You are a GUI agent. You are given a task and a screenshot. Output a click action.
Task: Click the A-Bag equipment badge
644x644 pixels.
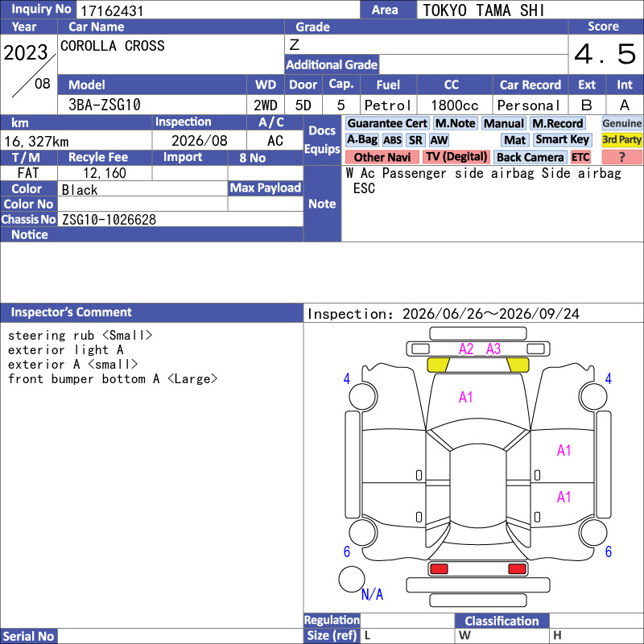click(x=361, y=139)
